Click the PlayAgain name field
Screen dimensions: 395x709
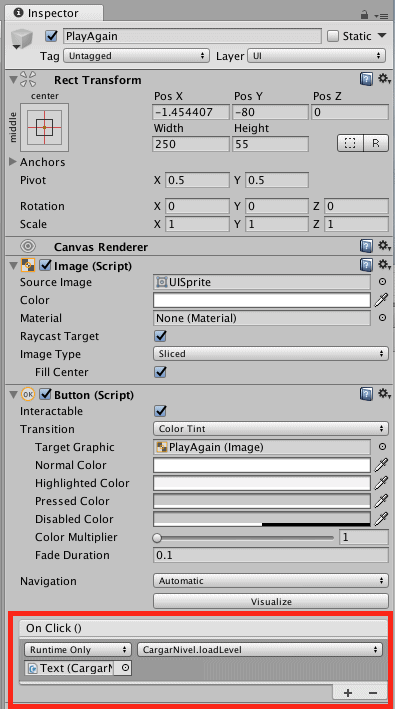(193, 36)
